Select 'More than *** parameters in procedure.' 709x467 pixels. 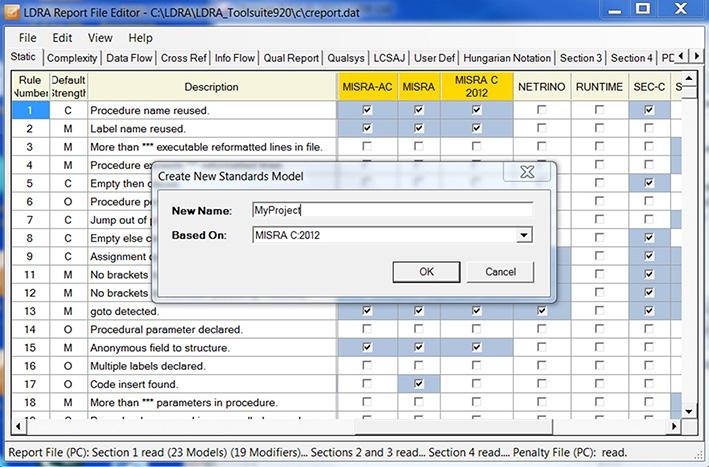coord(184,403)
